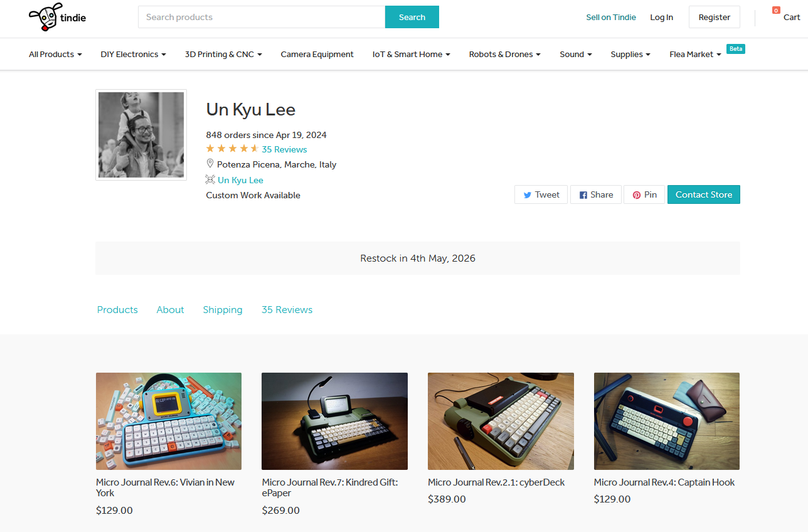Click 35 Reviews link beside stars
The height and width of the screenshot is (532, 808).
pyautogui.click(x=284, y=149)
